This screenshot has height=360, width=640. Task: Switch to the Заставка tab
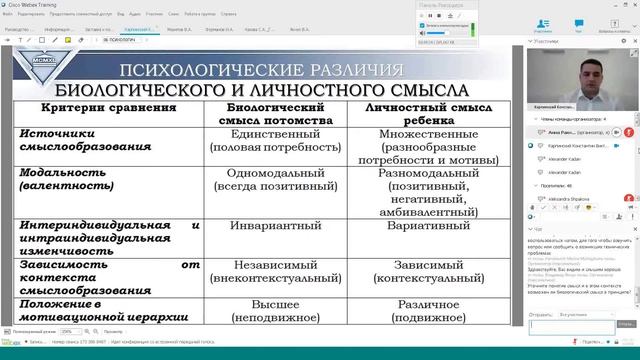click(98, 30)
